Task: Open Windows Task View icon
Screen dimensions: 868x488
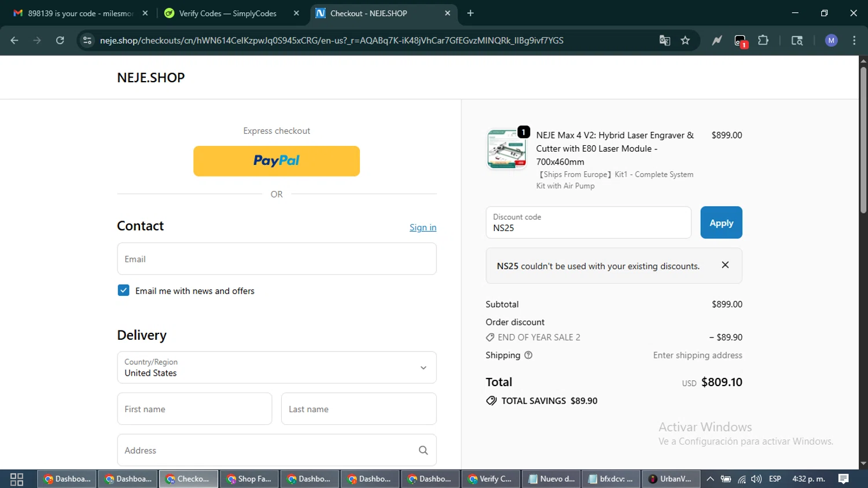Action: 17,479
